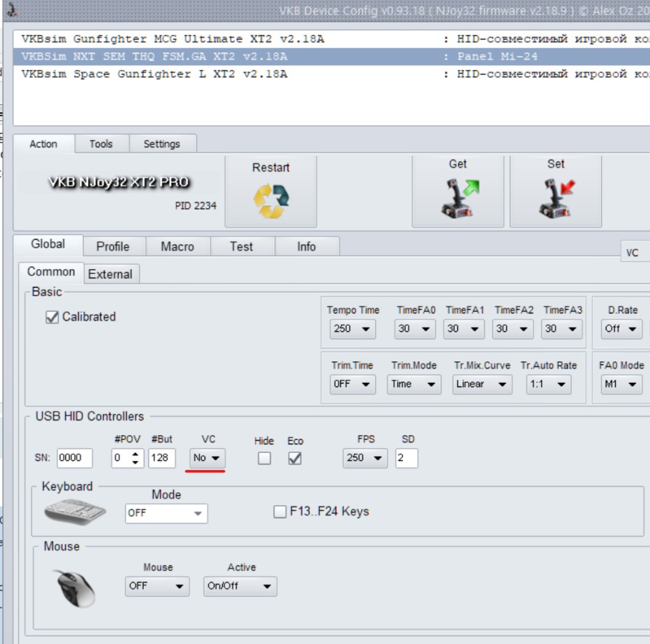The image size is (650, 644).
Task: Enable the F13..F24 Keys checkbox
Action: pyautogui.click(x=280, y=512)
